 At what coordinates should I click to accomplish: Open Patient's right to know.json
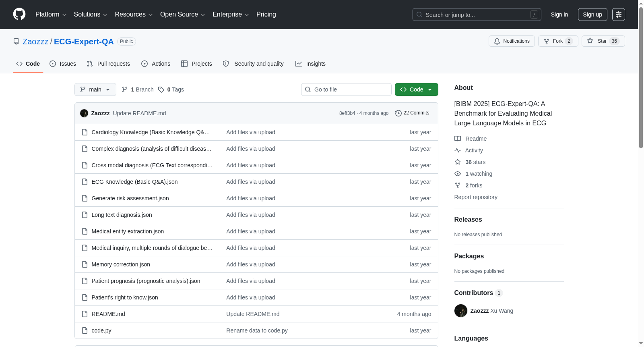[125, 297]
